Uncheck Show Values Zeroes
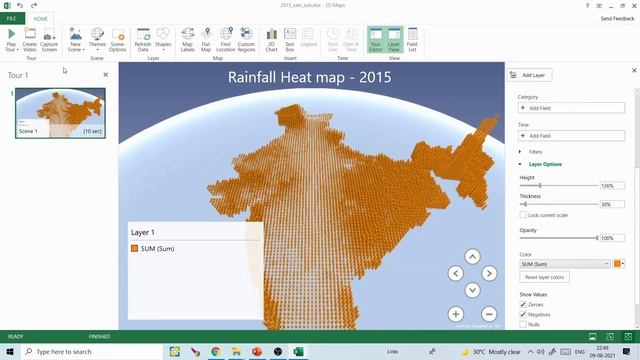Screen dimensions: 640x360 523,304
